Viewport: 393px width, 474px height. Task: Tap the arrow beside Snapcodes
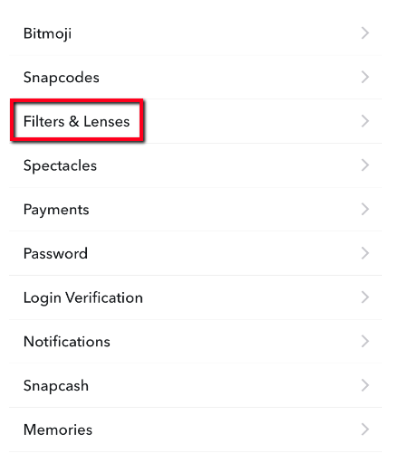click(x=365, y=77)
